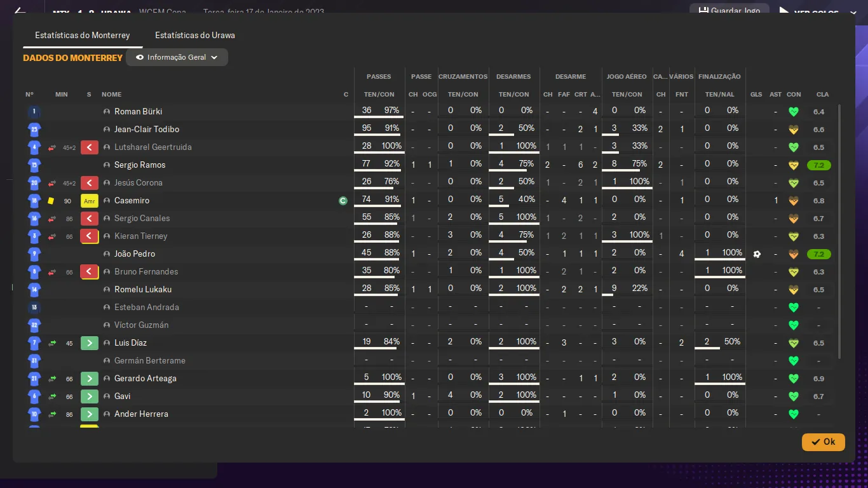Click Casemiro's 1 assist value
This screenshot has height=488, width=868.
tap(776, 201)
